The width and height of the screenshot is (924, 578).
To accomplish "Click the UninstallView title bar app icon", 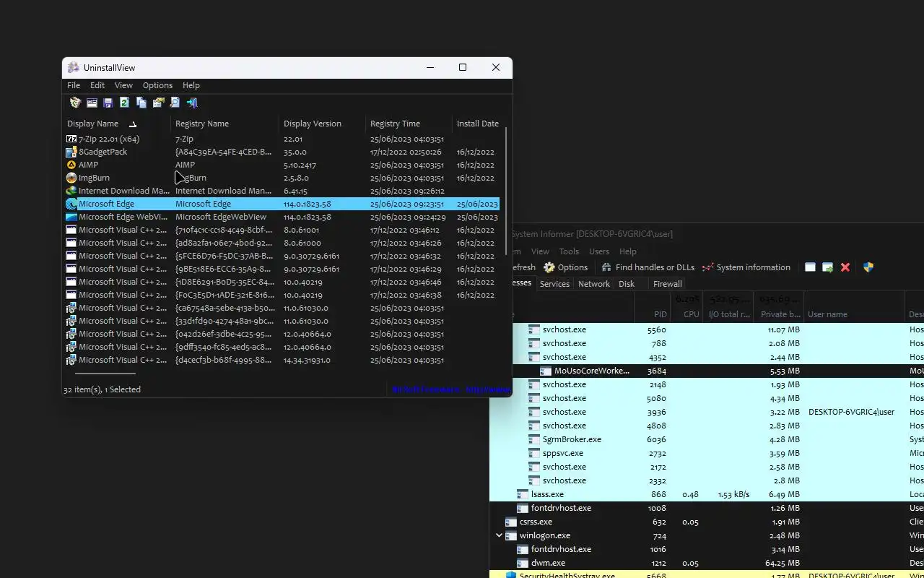I will coord(73,67).
